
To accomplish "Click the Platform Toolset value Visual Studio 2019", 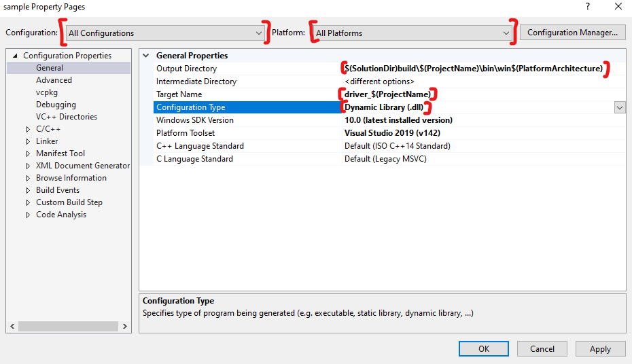I will (392, 133).
